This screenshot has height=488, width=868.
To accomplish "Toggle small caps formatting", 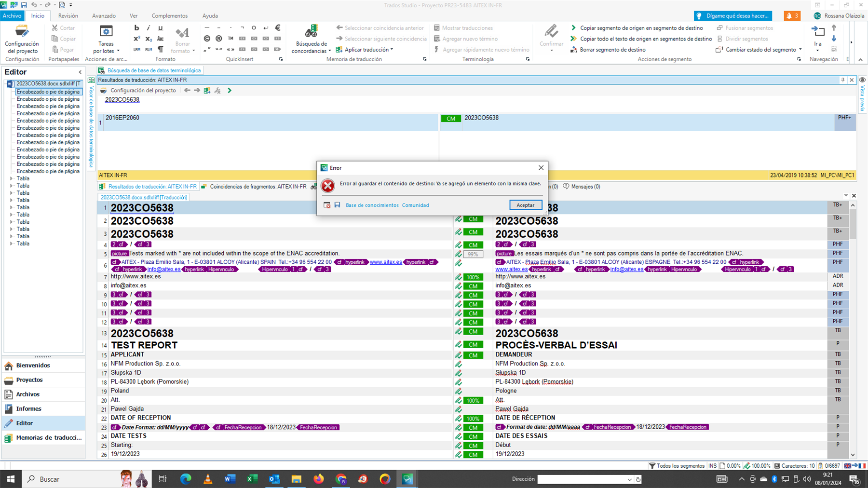I will pos(161,39).
